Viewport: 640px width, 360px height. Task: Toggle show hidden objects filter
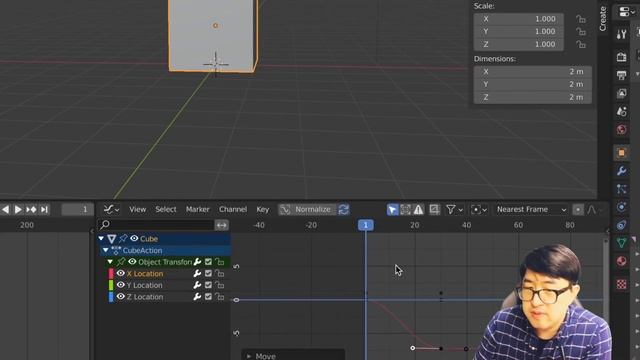[405, 209]
